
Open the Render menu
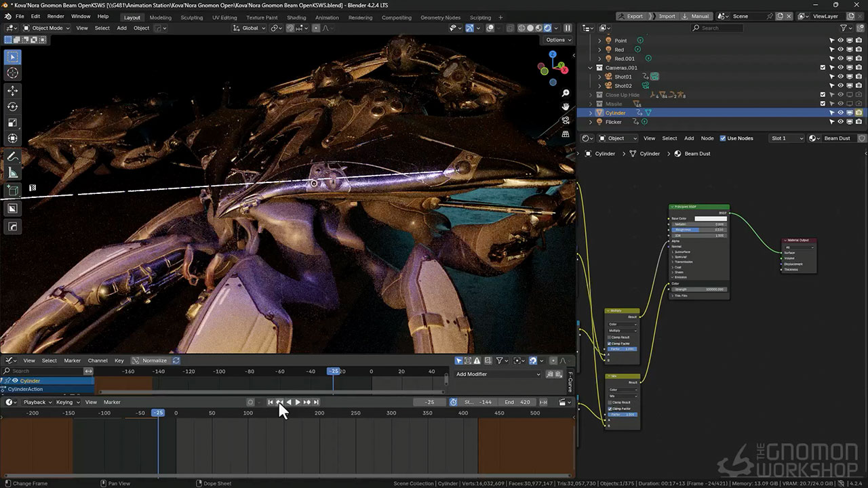click(56, 16)
